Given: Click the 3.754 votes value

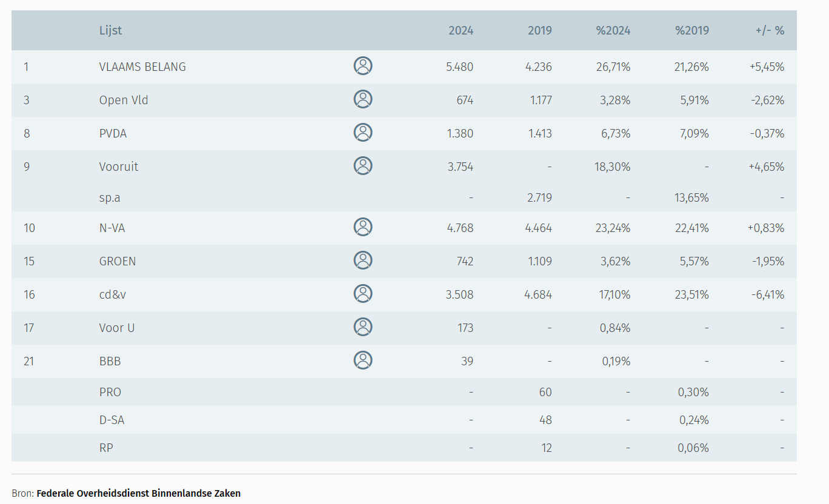Looking at the screenshot, I should point(461,167).
